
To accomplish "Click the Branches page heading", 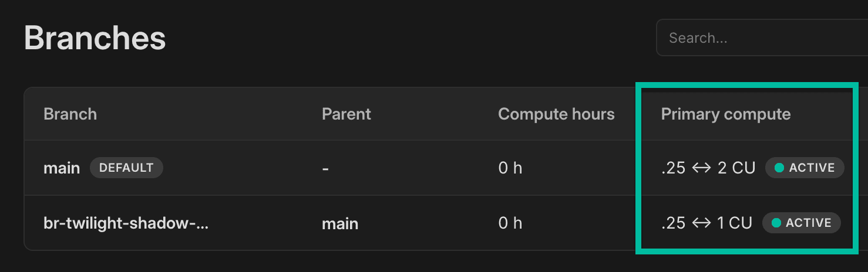I will [x=95, y=39].
